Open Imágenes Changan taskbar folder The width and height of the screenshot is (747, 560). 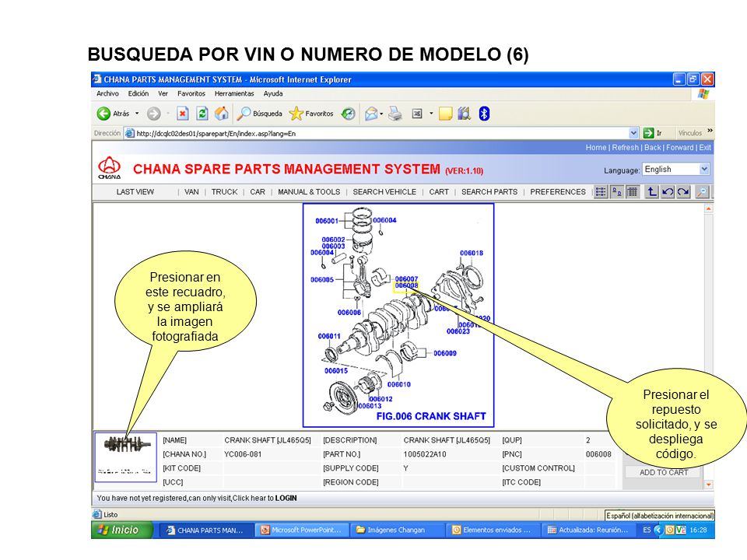click(396, 530)
